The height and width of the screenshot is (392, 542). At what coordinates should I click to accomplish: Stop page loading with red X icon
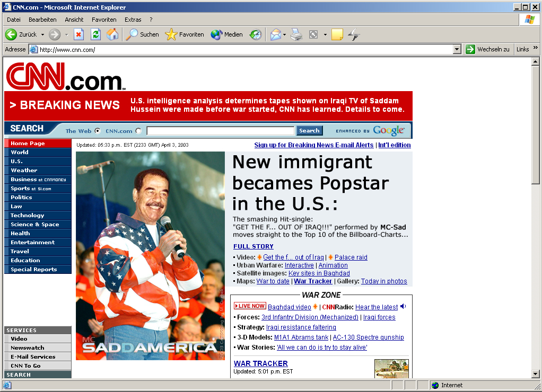79,34
